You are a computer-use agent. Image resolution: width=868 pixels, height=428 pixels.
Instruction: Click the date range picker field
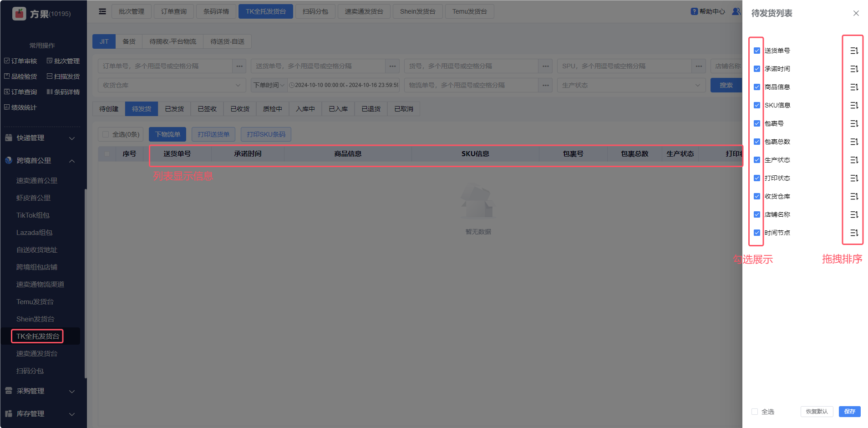[x=344, y=85]
